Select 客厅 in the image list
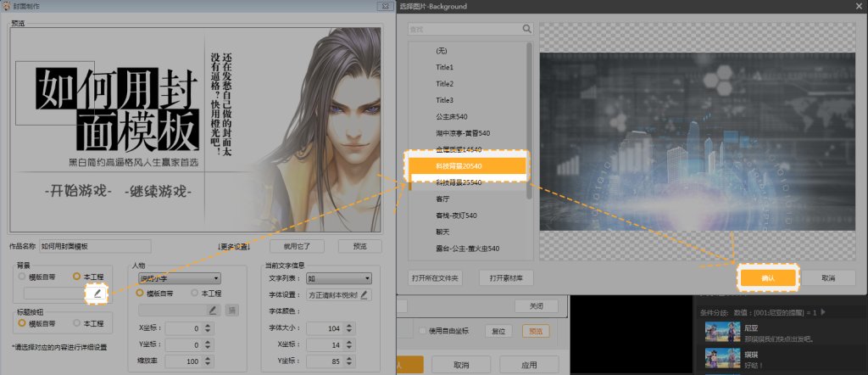 coord(443,199)
